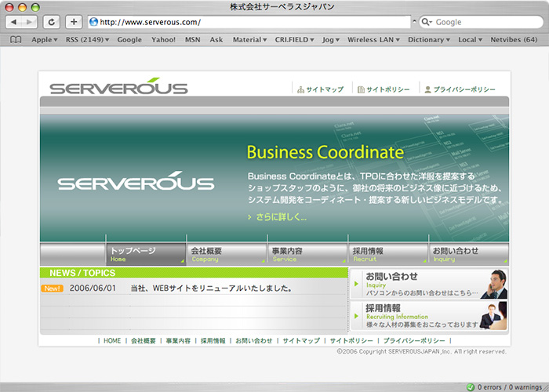Click the プライバシーポリシー link in the footer
549x392 pixels.
point(414,340)
